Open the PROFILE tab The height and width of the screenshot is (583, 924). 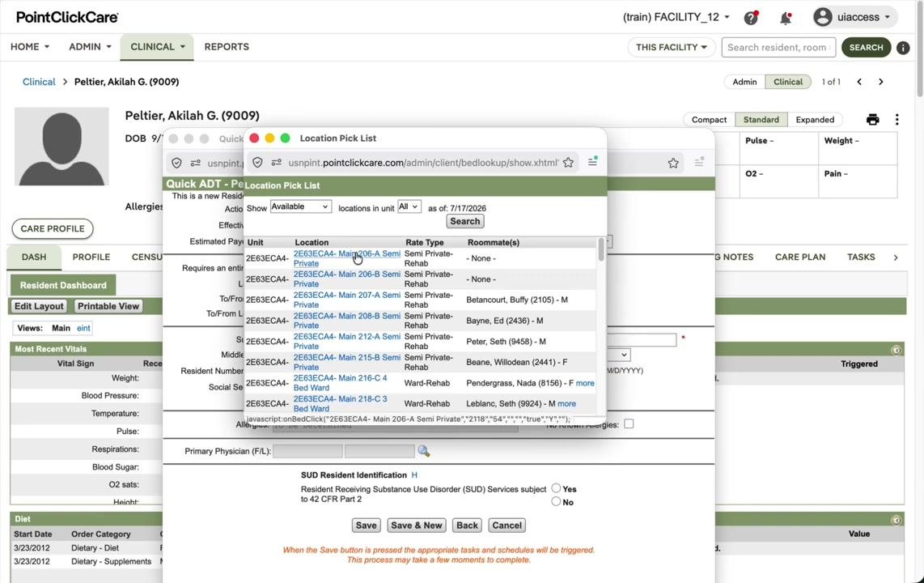[x=91, y=257]
